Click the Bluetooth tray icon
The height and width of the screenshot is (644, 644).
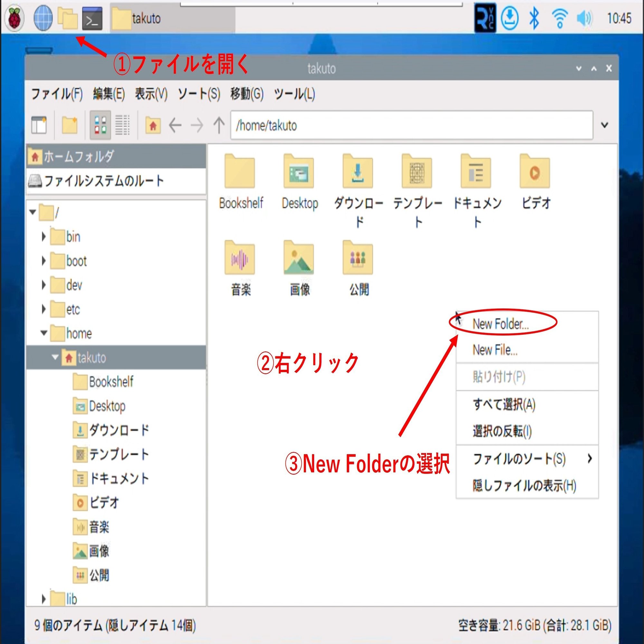point(534,18)
